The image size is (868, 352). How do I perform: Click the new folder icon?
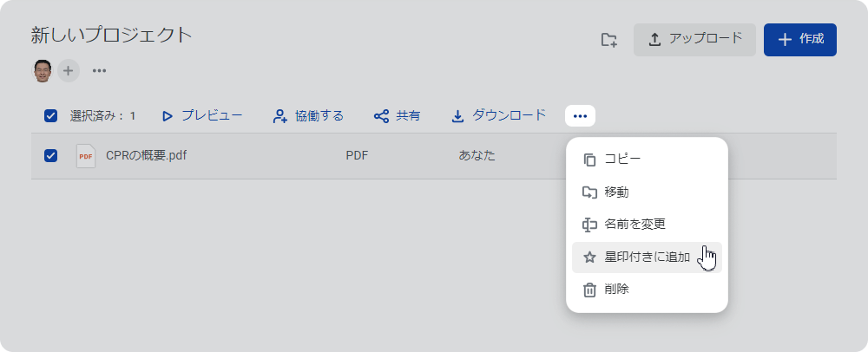point(609,40)
